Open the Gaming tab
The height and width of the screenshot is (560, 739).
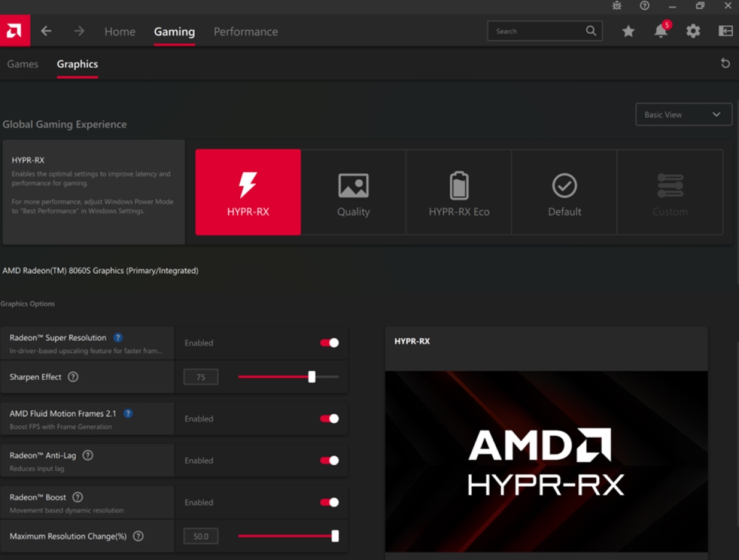pos(174,31)
